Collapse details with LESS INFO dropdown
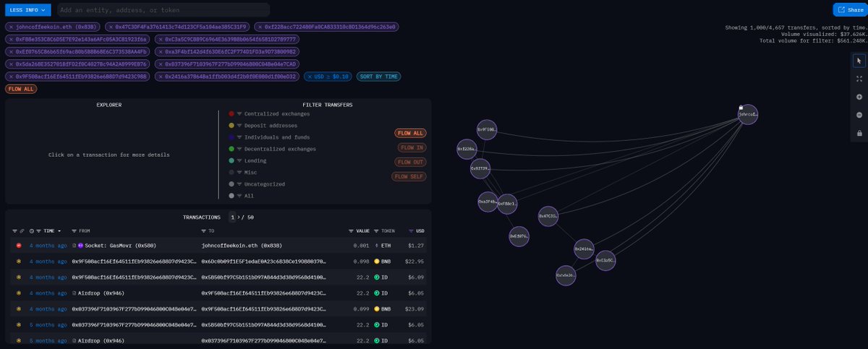 (x=28, y=10)
